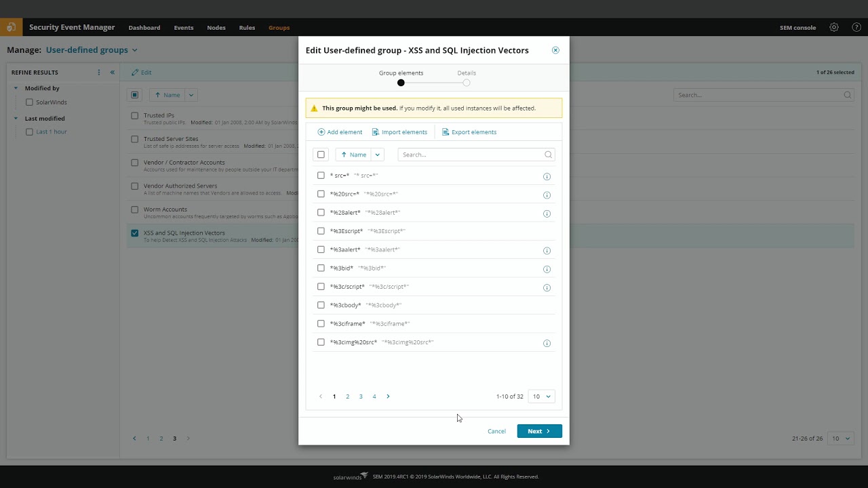The height and width of the screenshot is (488, 868).
Task: Toggle Name sort order in dialog
Action: (x=353, y=155)
